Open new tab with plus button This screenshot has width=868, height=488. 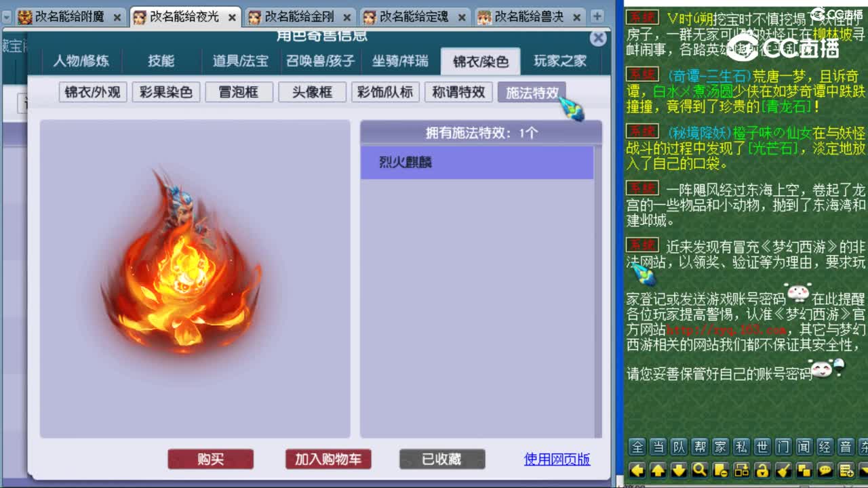(x=598, y=16)
